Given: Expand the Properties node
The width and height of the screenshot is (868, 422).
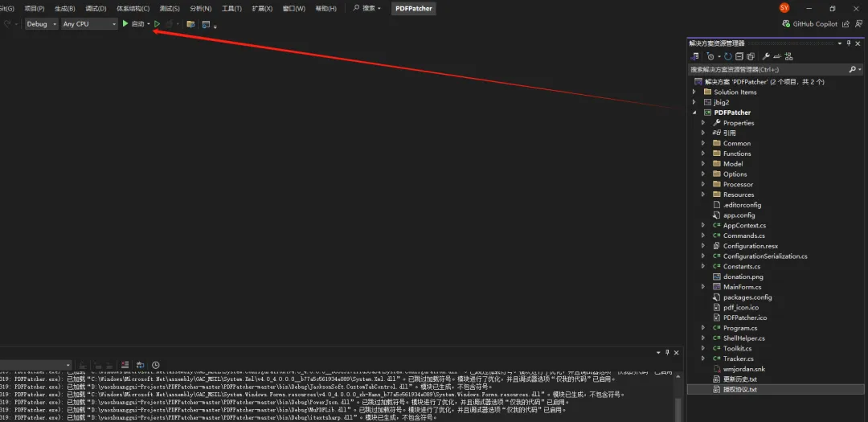Looking at the screenshot, I should tap(703, 123).
